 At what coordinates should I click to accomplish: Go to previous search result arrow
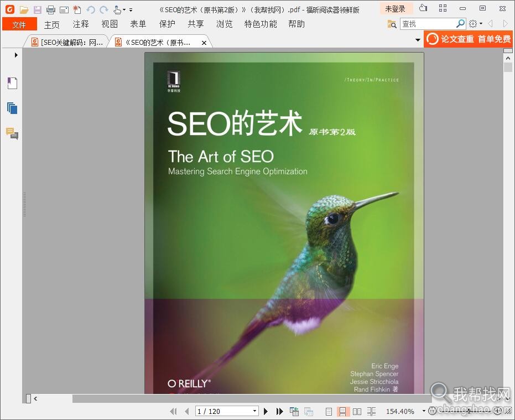(x=490, y=24)
